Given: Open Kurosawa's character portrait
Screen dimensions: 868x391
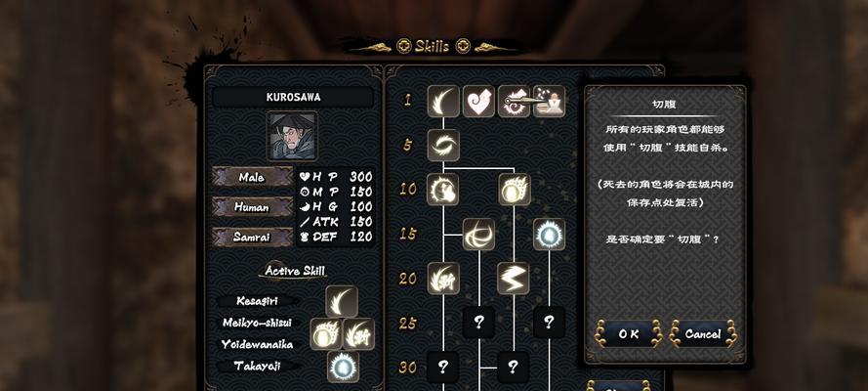Looking at the screenshot, I should click(x=292, y=136).
